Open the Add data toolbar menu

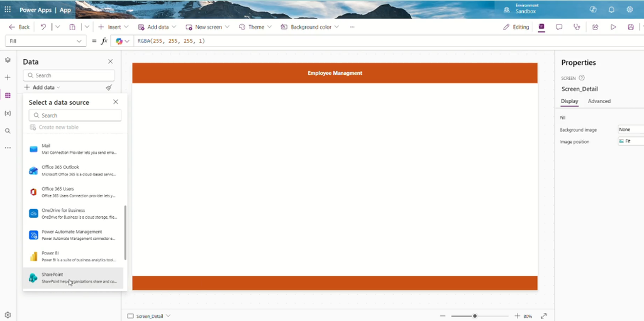[157, 27]
